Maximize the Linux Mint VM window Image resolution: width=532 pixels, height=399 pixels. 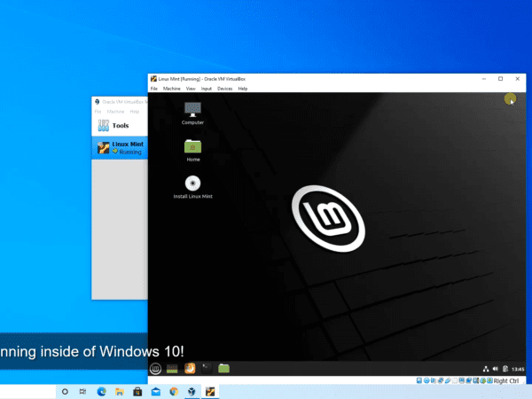click(x=500, y=79)
